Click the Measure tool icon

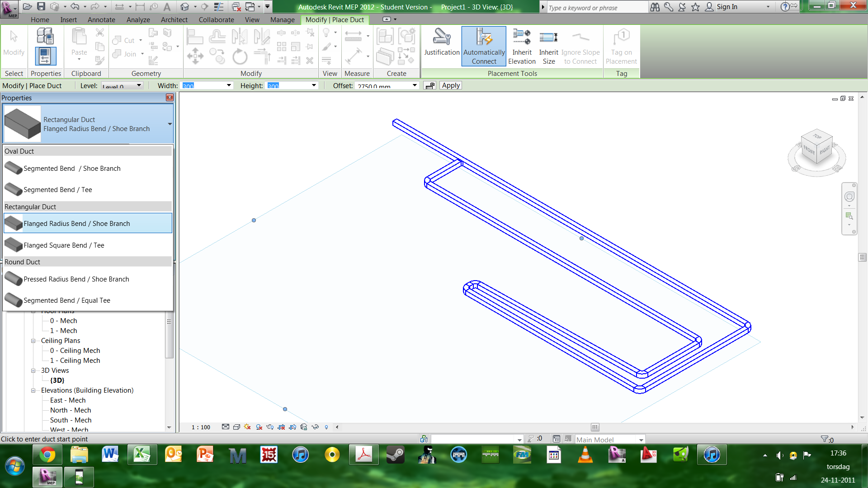pos(353,36)
